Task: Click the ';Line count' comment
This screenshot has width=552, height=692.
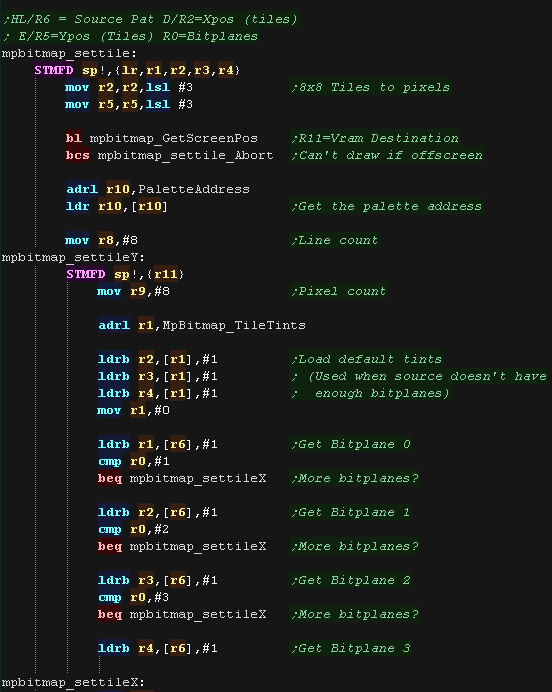Action: [x=334, y=241]
